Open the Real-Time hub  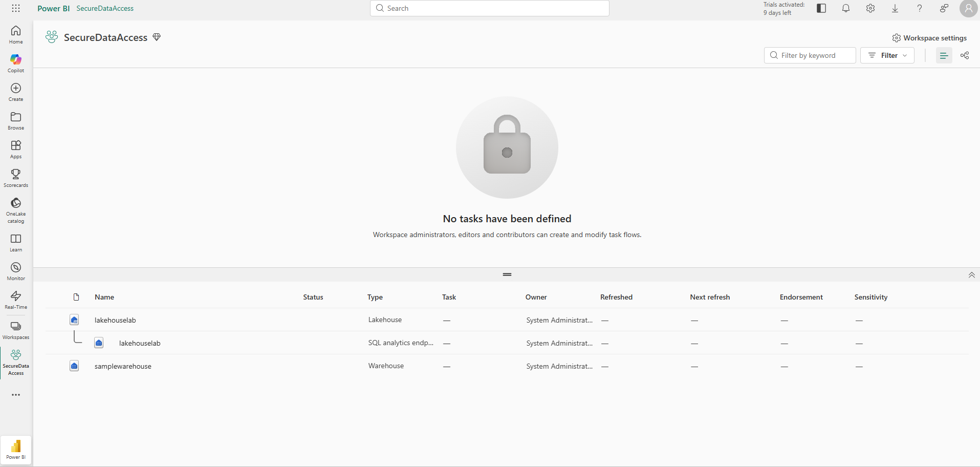click(16, 300)
